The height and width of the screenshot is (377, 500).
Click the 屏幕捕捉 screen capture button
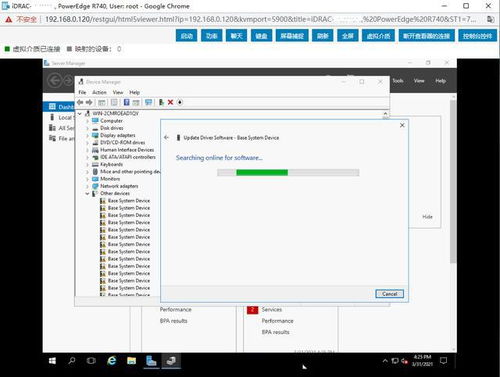[292, 36]
